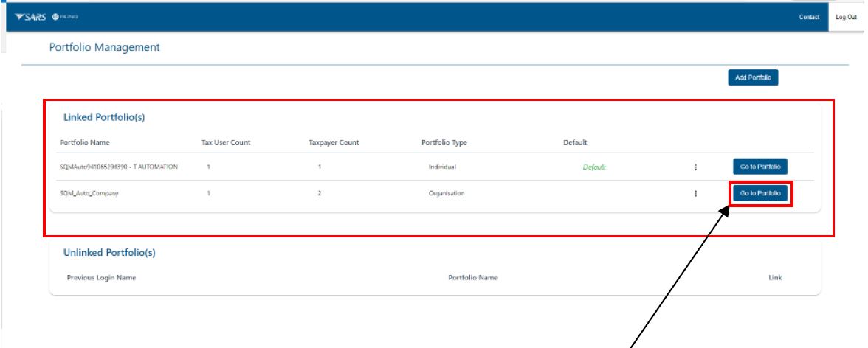Click the Organisation portfolio type cell
This screenshot has height=348, width=868.
click(x=446, y=194)
